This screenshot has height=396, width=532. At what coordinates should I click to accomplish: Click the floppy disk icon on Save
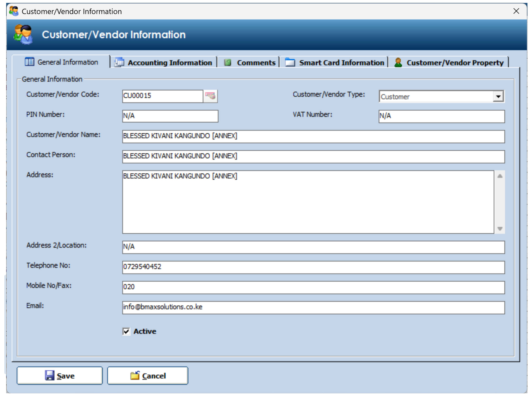(x=50, y=375)
